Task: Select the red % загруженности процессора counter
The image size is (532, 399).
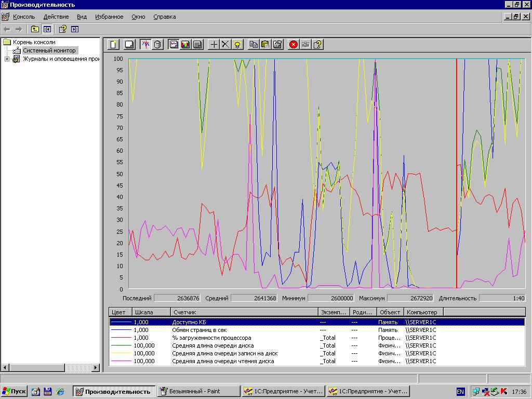Action: pos(211,338)
